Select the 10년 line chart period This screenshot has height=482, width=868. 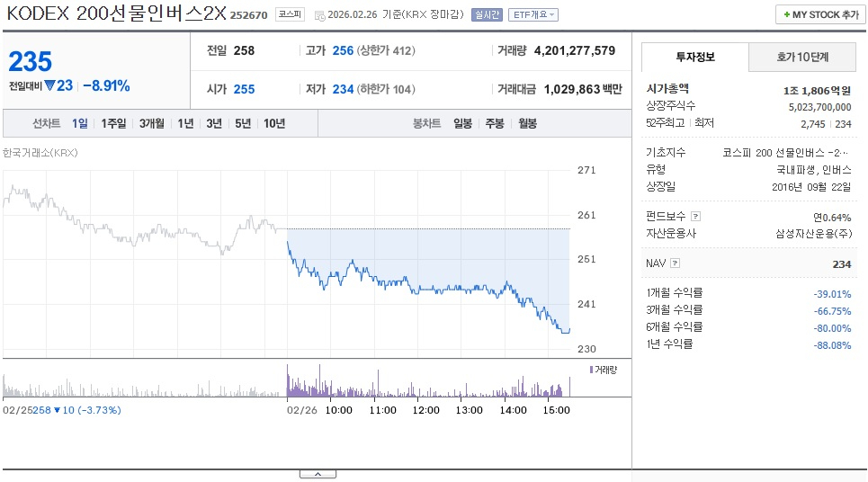coord(274,123)
